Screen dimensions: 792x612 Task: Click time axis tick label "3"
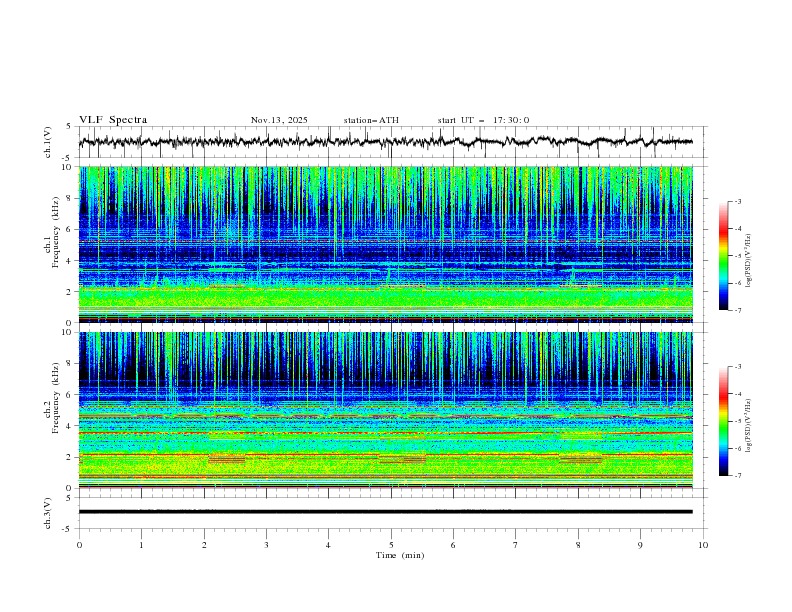click(266, 545)
